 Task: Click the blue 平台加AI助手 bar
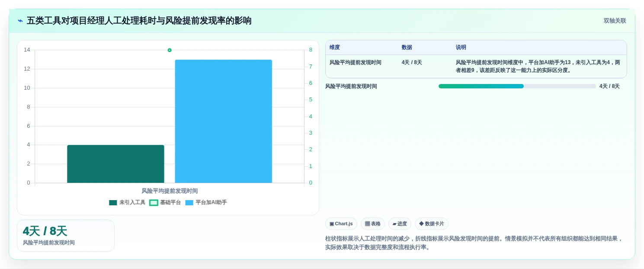(224, 121)
